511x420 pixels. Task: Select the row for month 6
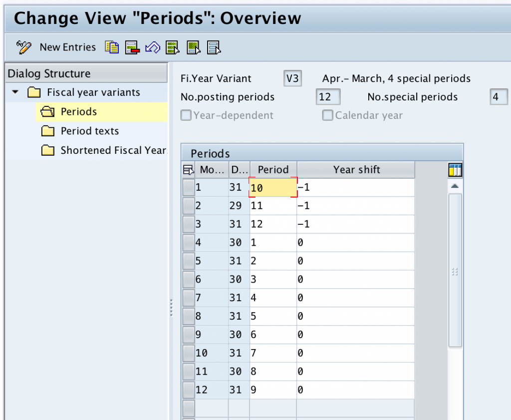point(188,280)
